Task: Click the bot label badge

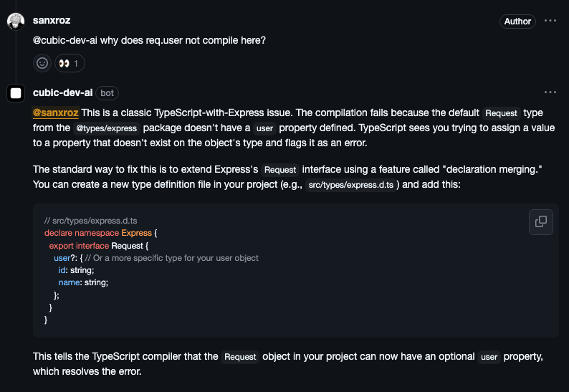Action: point(107,93)
